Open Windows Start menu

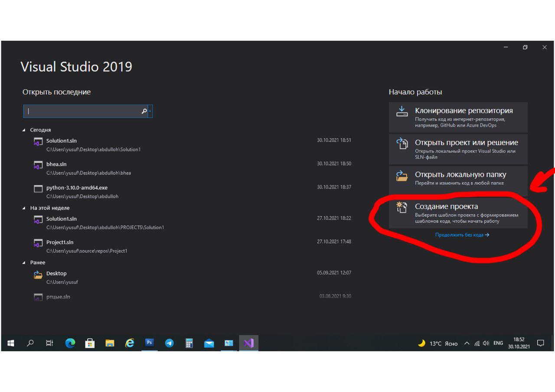(x=11, y=343)
